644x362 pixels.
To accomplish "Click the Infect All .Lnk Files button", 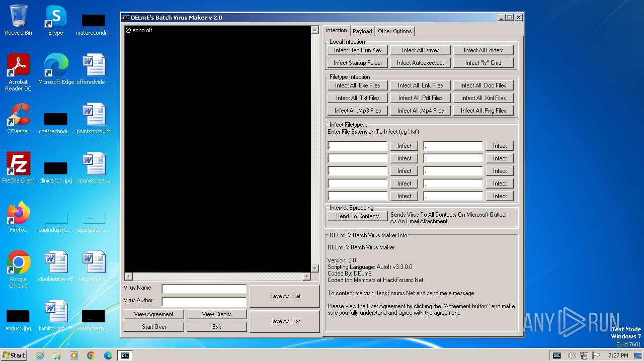I will 421,85.
